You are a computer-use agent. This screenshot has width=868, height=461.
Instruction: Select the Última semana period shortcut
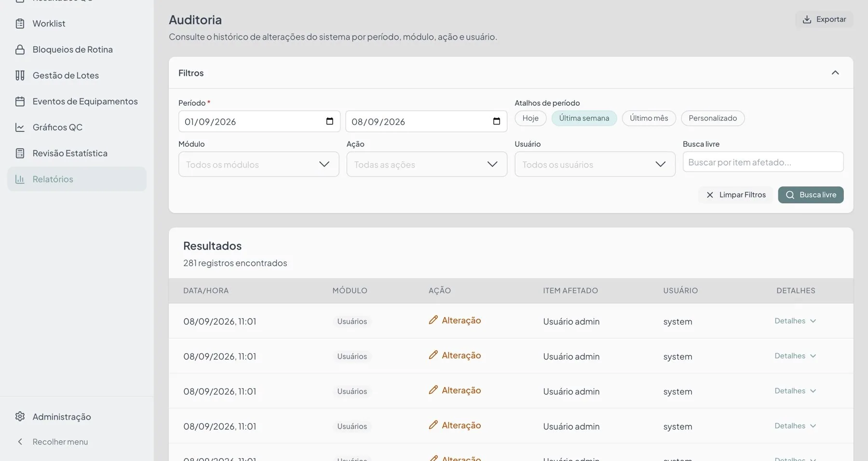(x=584, y=118)
